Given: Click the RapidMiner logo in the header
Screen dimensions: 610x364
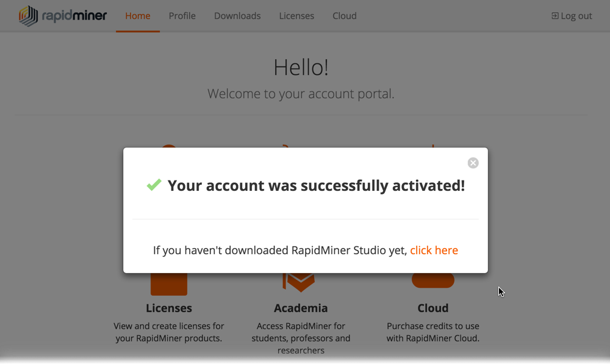Looking at the screenshot, I should pyautogui.click(x=63, y=16).
